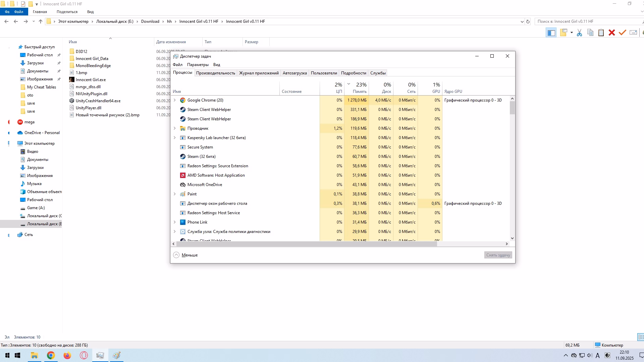Image resolution: width=644 pixels, height=362 pixels.
Task: Switch to the Производительность tab
Action: (215, 73)
